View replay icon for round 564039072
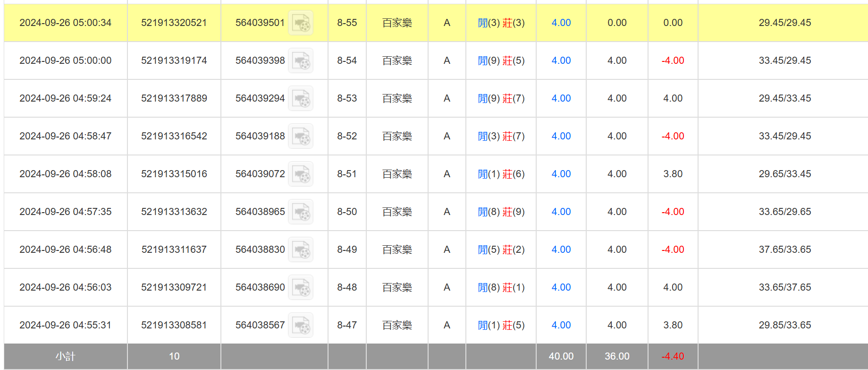 pos(301,174)
